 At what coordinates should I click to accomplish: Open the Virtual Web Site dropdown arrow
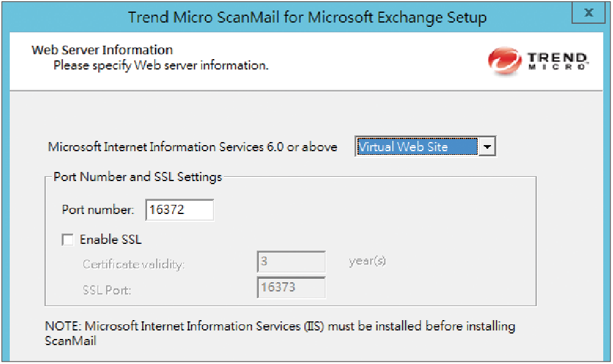tap(487, 146)
